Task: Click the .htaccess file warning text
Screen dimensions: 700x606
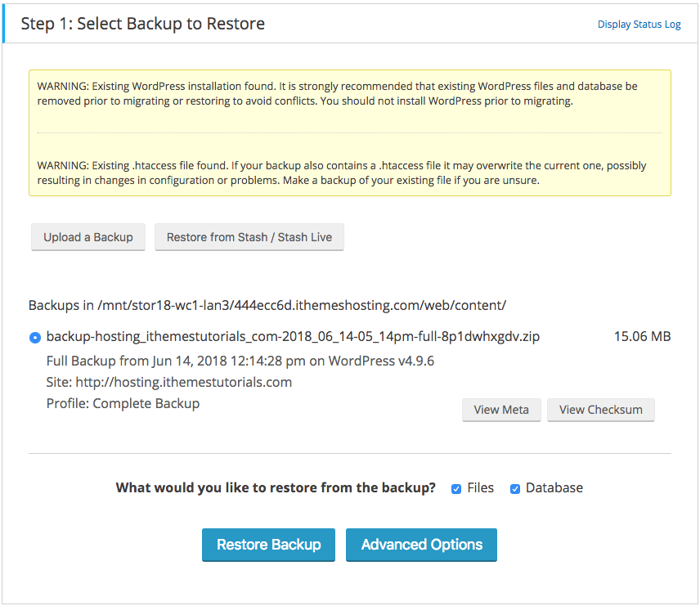Action: tap(342, 173)
